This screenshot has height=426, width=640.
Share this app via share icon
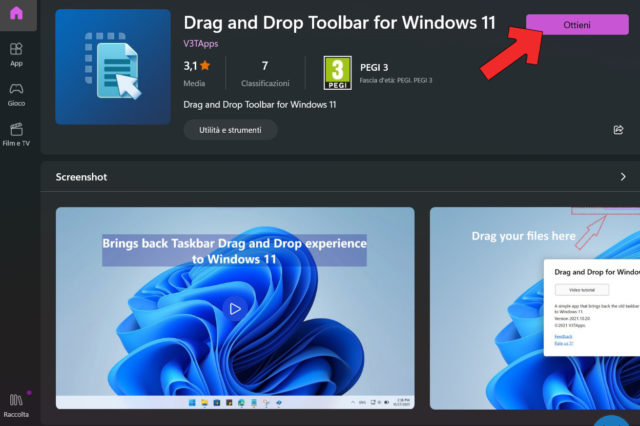point(618,130)
